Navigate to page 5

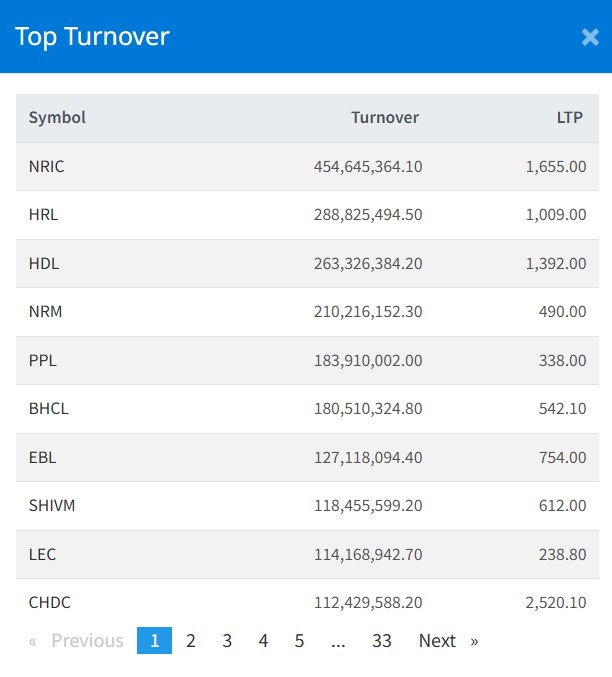point(299,641)
